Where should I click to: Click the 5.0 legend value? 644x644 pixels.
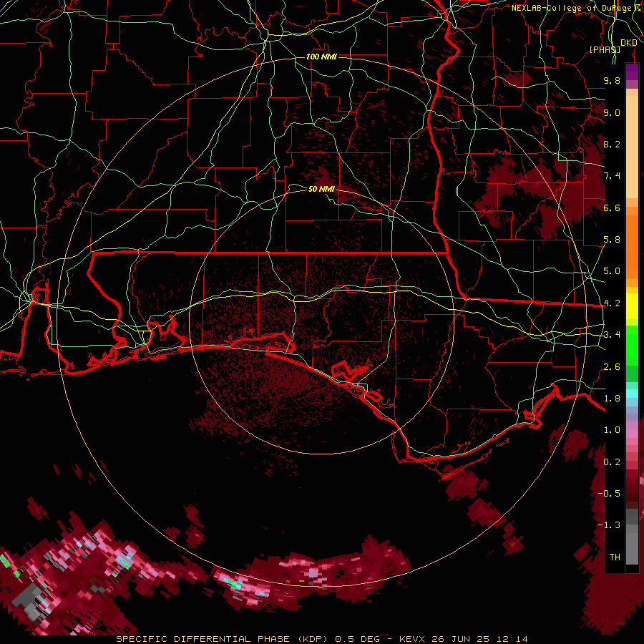[612, 271]
